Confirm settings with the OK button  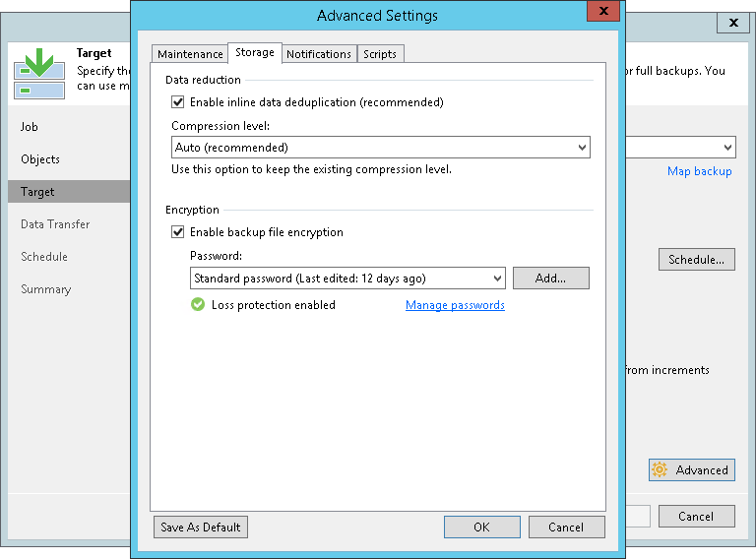[x=481, y=528]
